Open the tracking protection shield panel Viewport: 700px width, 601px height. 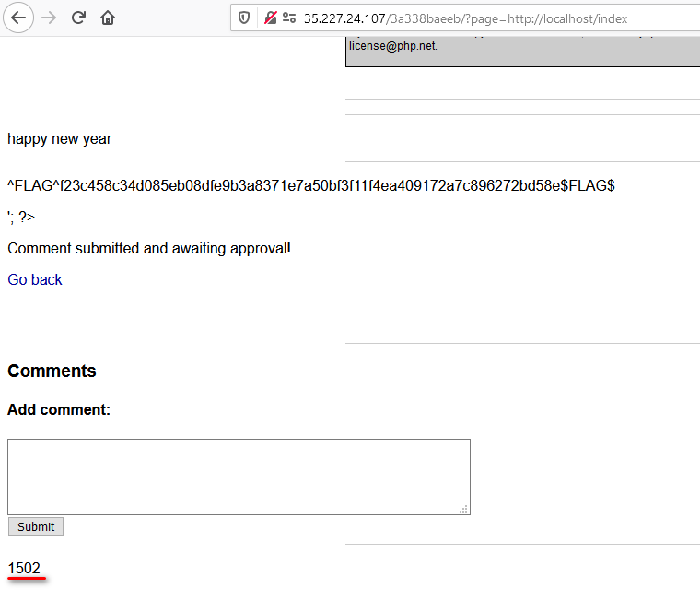[244, 18]
